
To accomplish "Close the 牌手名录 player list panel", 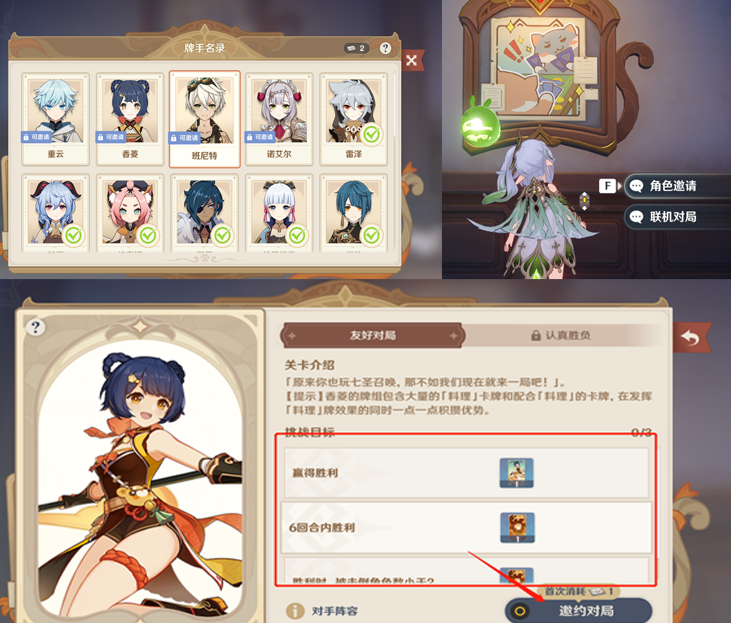I will [x=412, y=60].
